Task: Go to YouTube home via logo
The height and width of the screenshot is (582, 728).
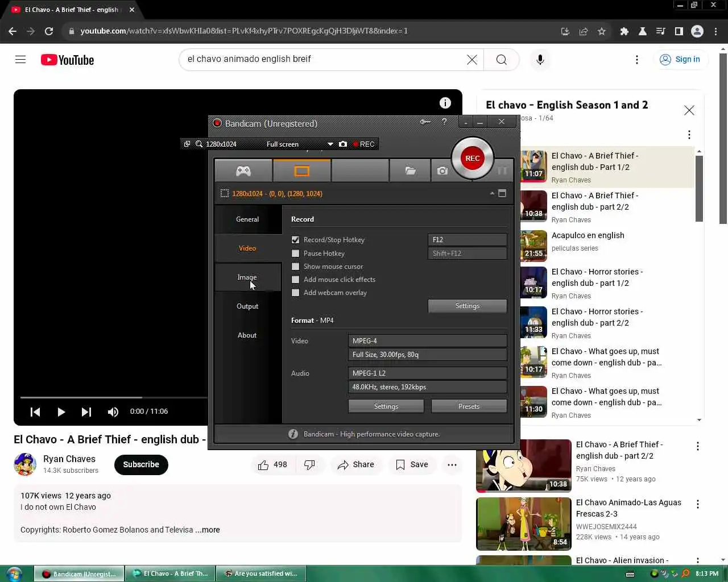Action: click(x=68, y=60)
